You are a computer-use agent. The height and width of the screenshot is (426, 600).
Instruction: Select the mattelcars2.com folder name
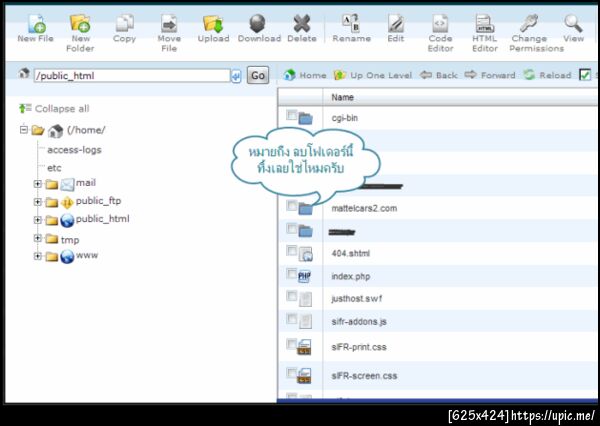364,208
